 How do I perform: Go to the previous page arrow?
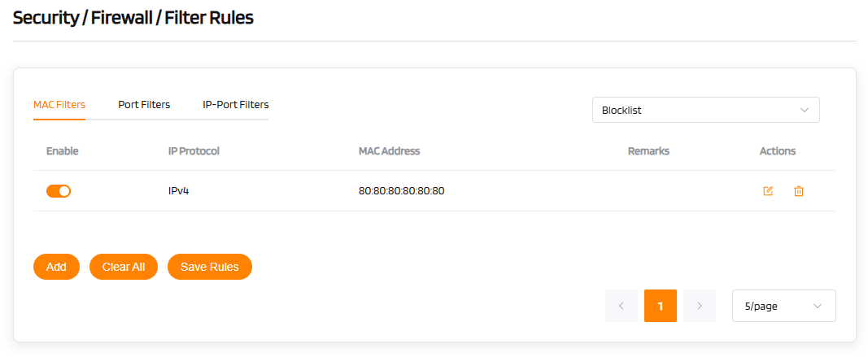coord(622,306)
